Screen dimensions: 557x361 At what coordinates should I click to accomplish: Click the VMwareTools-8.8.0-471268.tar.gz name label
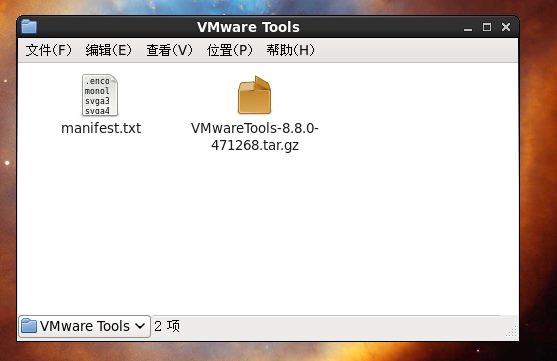coord(255,137)
